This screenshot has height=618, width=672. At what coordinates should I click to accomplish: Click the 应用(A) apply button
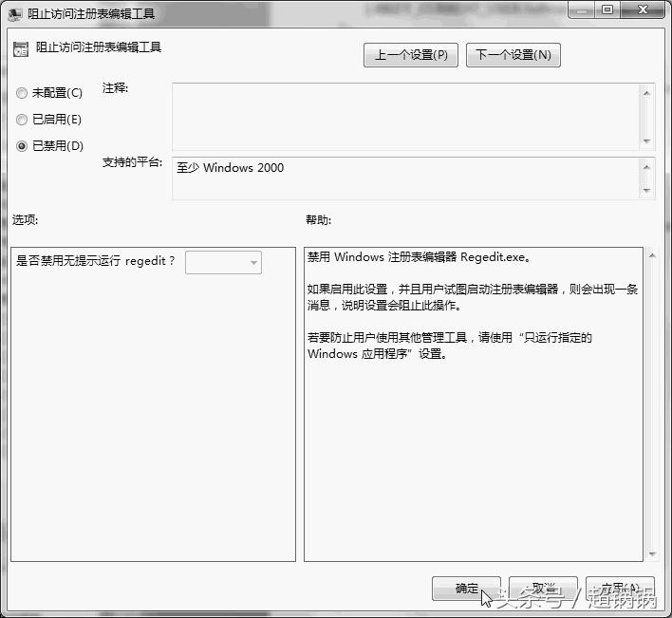[620, 589]
